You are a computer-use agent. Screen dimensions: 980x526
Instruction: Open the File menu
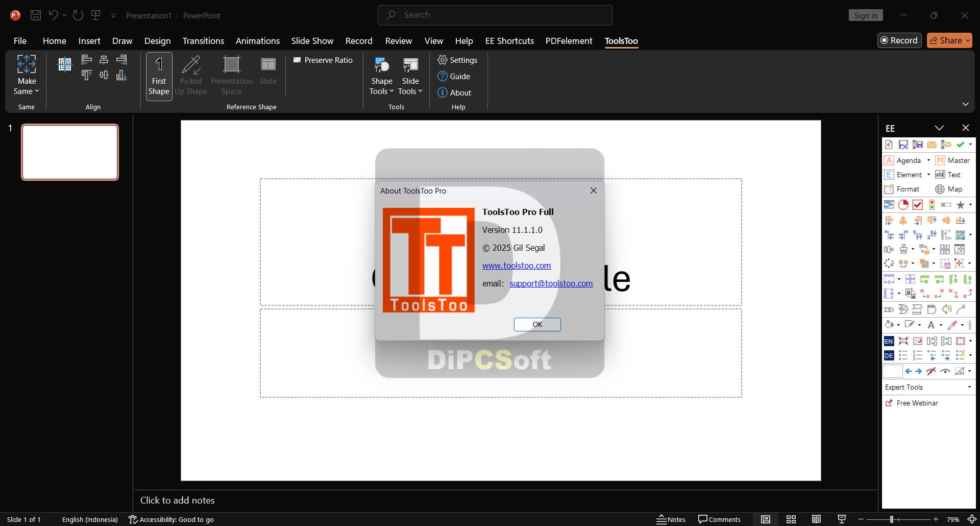pyautogui.click(x=20, y=41)
